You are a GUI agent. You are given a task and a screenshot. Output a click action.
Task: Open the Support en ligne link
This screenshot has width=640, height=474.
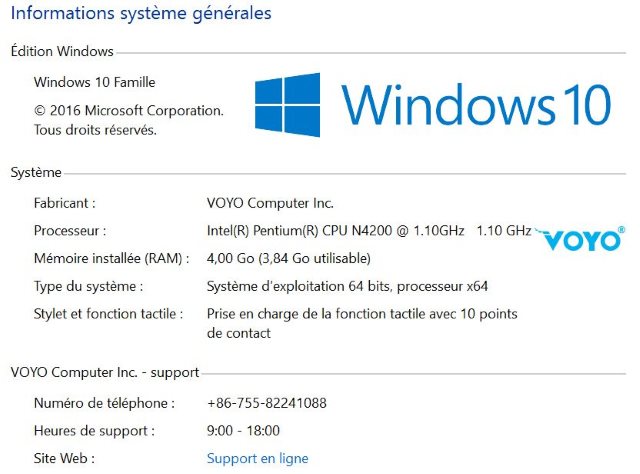(258, 458)
